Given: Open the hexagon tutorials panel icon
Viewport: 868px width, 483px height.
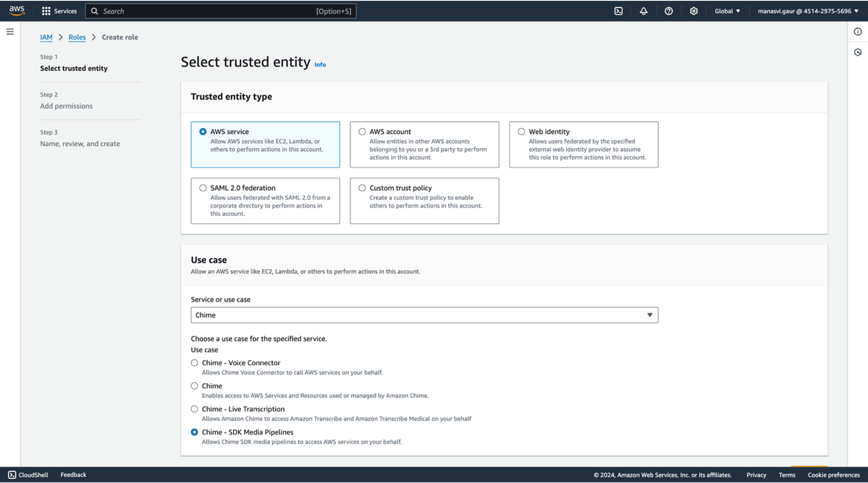Looking at the screenshot, I should (x=858, y=52).
